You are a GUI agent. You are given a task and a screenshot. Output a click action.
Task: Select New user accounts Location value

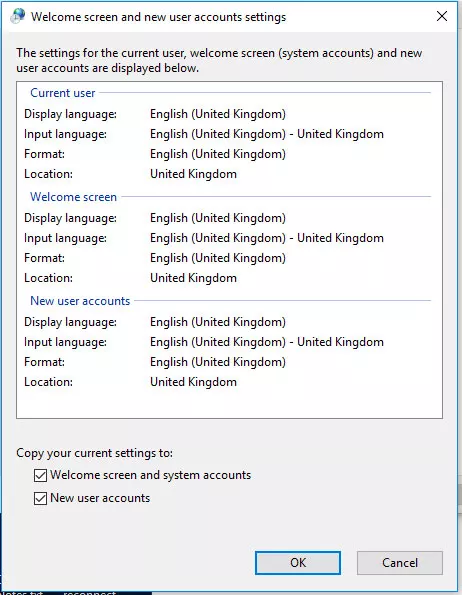coord(193,382)
